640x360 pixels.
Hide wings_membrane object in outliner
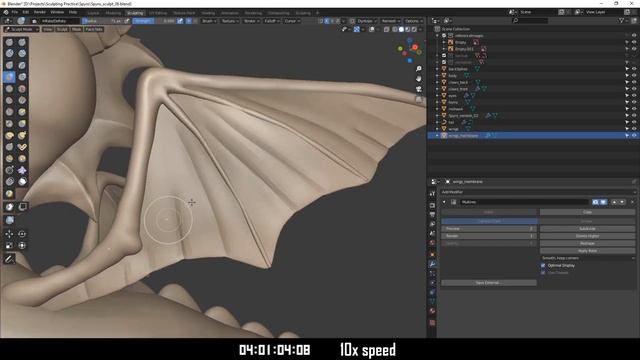pyautogui.click(x=634, y=136)
